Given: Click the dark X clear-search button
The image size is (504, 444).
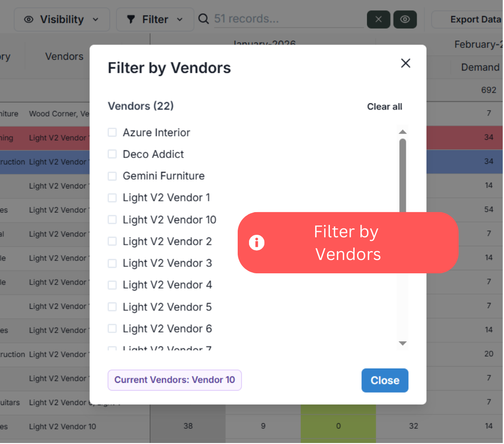Looking at the screenshot, I should (x=379, y=19).
